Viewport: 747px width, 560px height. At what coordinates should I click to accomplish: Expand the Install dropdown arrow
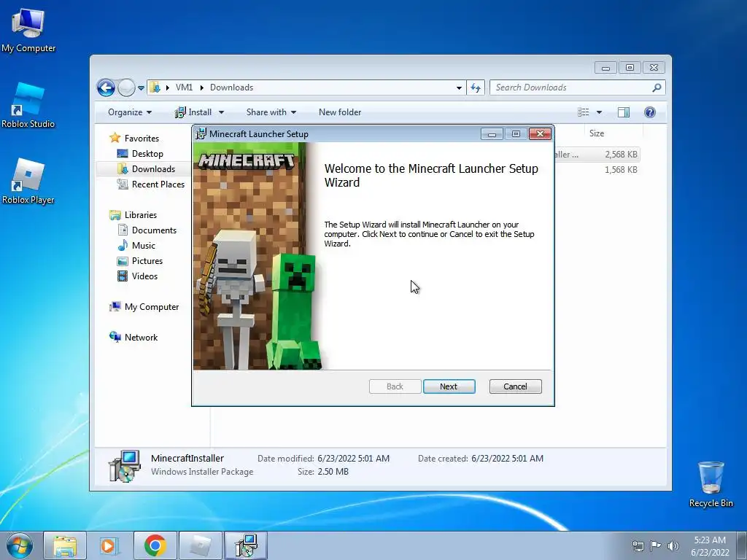[x=221, y=112]
